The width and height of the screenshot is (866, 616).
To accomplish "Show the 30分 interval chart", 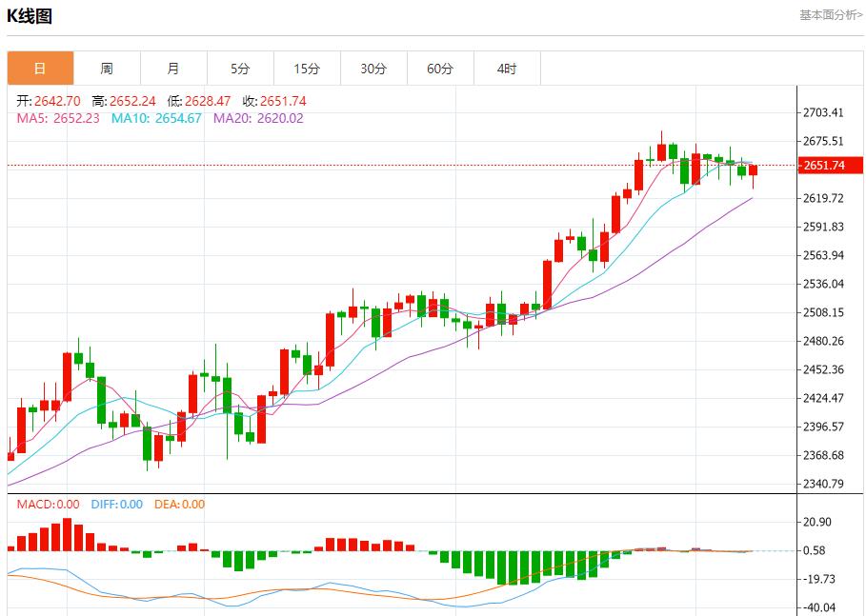I will click(373, 69).
